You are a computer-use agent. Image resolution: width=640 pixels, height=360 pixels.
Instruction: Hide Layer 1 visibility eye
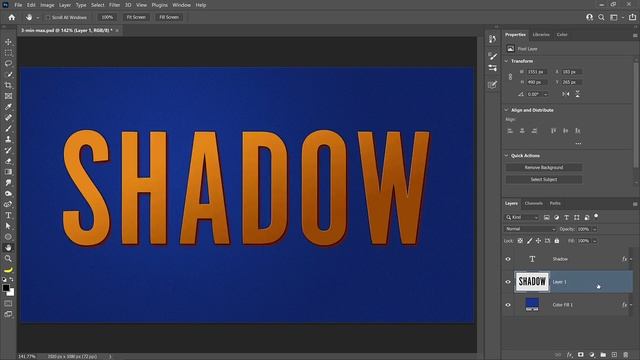tap(508, 282)
